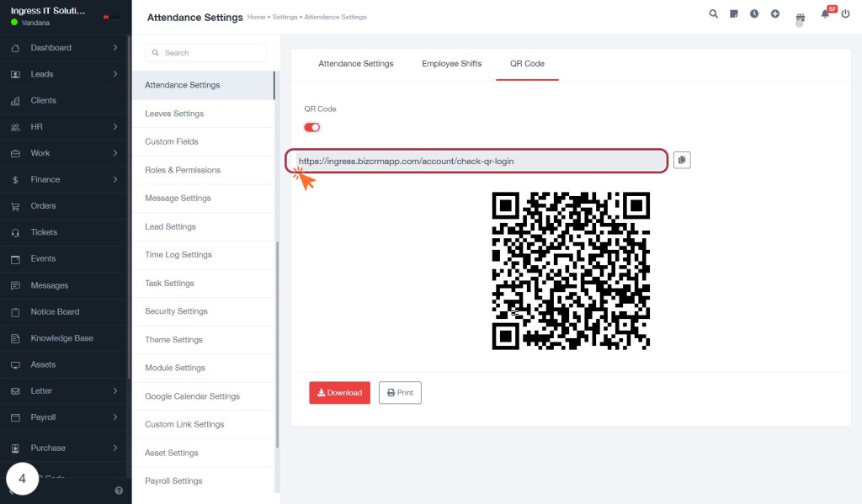This screenshot has width=862, height=504.
Task: Click the Orders cart icon
Action: coord(15,206)
